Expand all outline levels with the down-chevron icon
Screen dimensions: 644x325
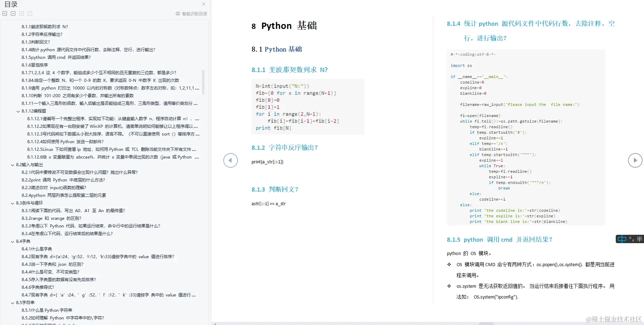pyautogui.click(x=5, y=14)
